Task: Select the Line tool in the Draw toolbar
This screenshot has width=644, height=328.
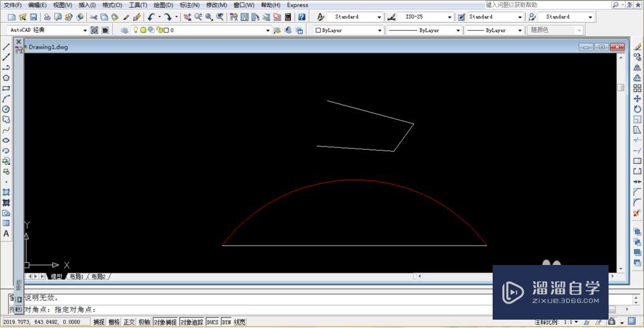Action: coord(6,47)
